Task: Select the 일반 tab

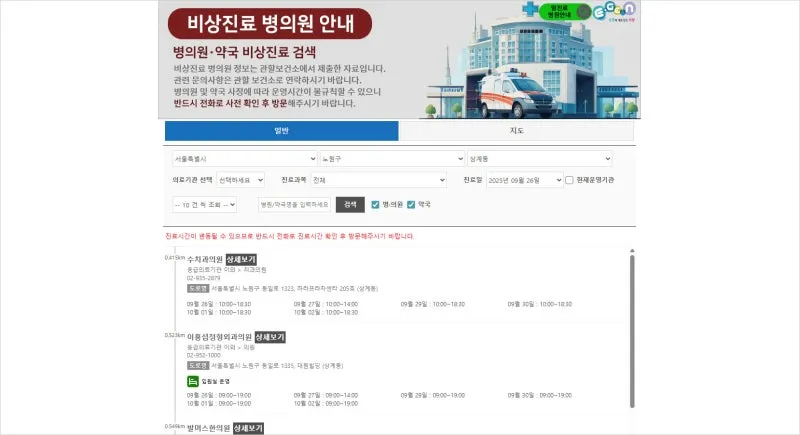Action: [281, 131]
